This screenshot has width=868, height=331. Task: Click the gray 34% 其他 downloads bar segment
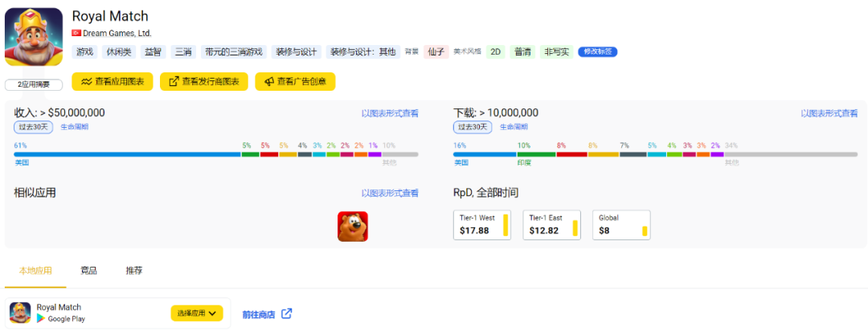(x=791, y=154)
